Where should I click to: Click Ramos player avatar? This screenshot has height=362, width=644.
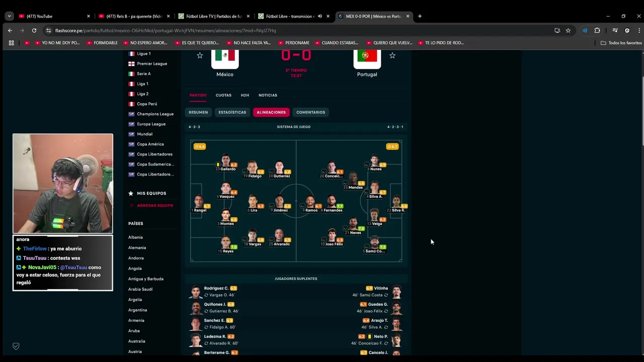click(x=310, y=202)
